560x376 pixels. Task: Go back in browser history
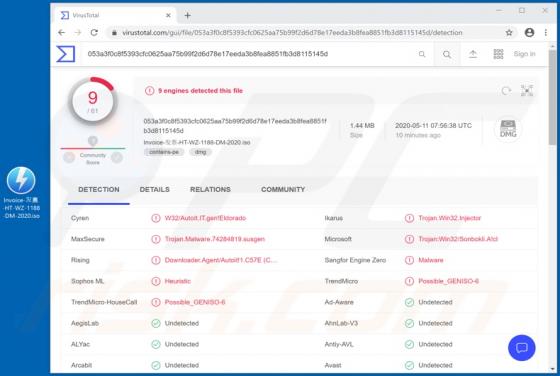pos(61,32)
